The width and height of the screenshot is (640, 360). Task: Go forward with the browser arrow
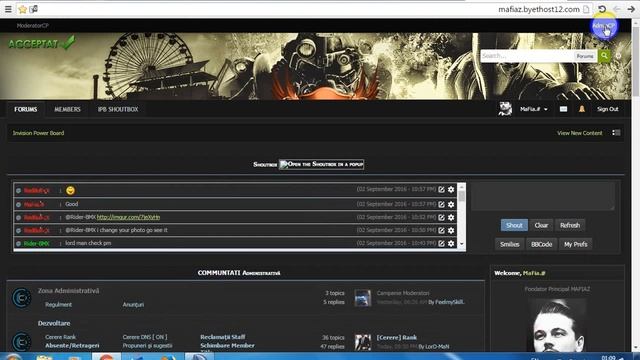631,9
